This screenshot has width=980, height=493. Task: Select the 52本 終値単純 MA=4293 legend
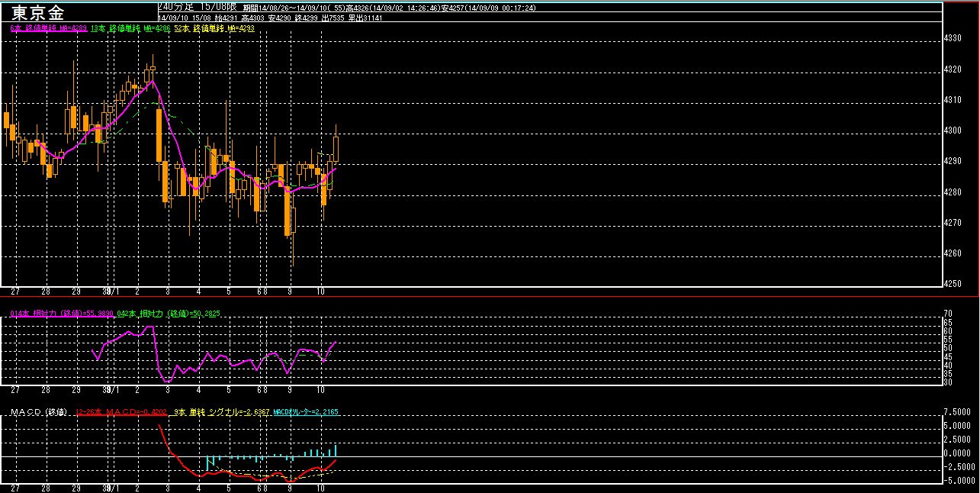[x=214, y=28]
